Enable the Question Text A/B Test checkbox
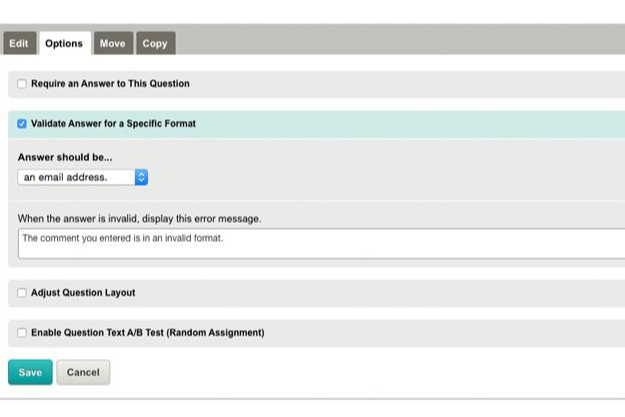The height and width of the screenshot is (417, 625). [x=22, y=333]
